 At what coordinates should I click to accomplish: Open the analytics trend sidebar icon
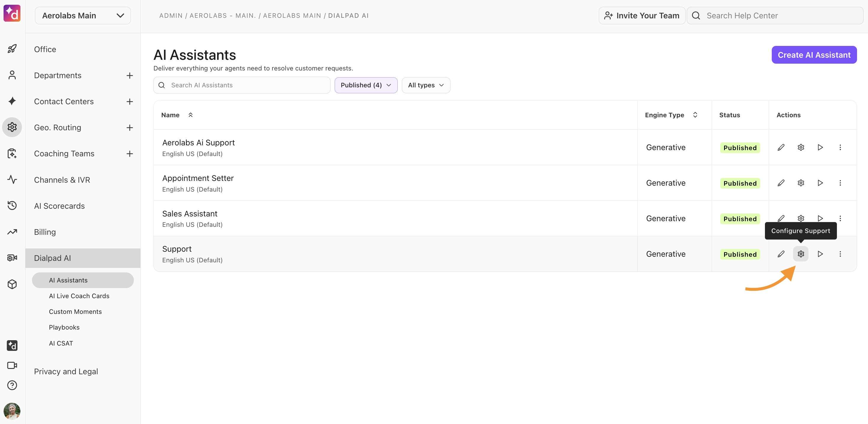click(x=12, y=232)
